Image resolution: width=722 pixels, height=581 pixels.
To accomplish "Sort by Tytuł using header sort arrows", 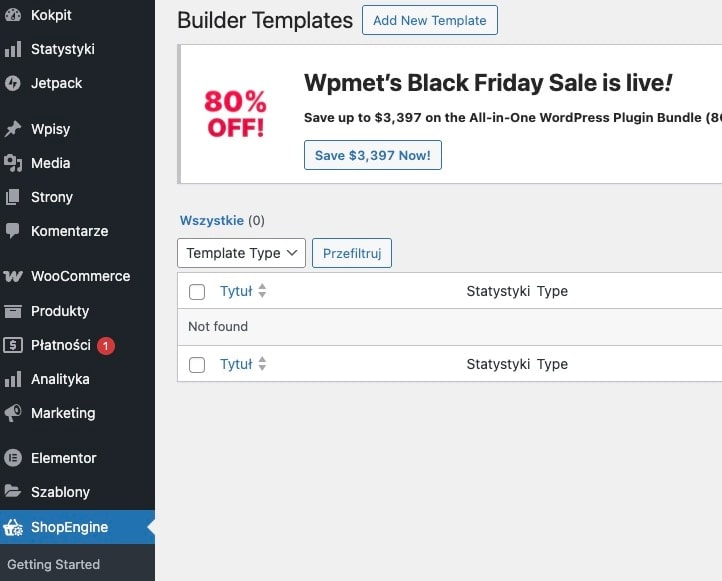I will pyautogui.click(x=262, y=292).
